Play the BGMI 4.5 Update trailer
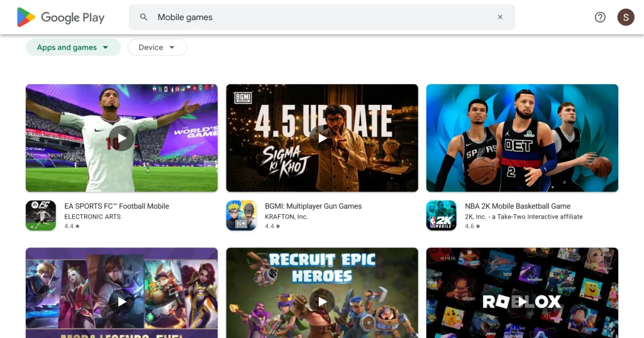This screenshot has width=644, height=338. pyautogui.click(x=322, y=138)
